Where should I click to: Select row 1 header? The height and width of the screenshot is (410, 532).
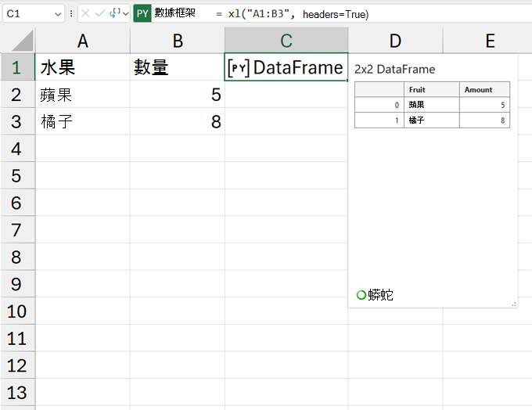(x=17, y=67)
